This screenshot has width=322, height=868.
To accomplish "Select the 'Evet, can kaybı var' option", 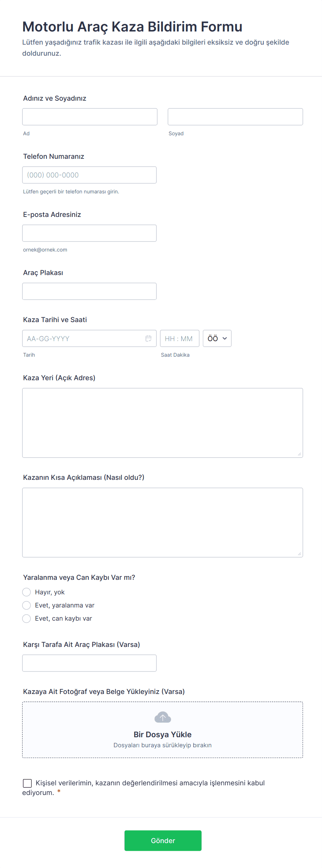I will [27, 619].
